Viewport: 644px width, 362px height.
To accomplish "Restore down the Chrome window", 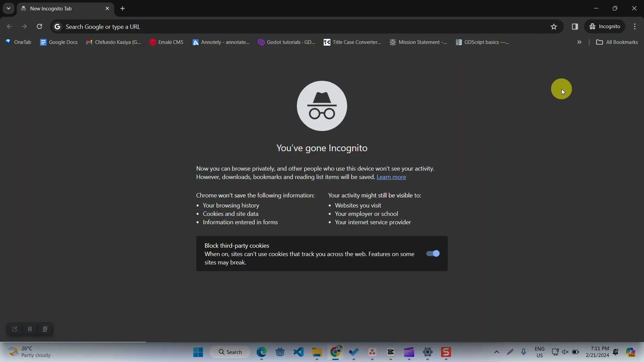I will [x=615, y=8].
